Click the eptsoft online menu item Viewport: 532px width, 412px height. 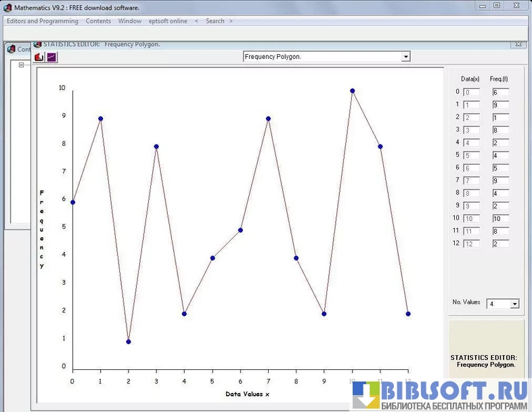pos(168,21)
